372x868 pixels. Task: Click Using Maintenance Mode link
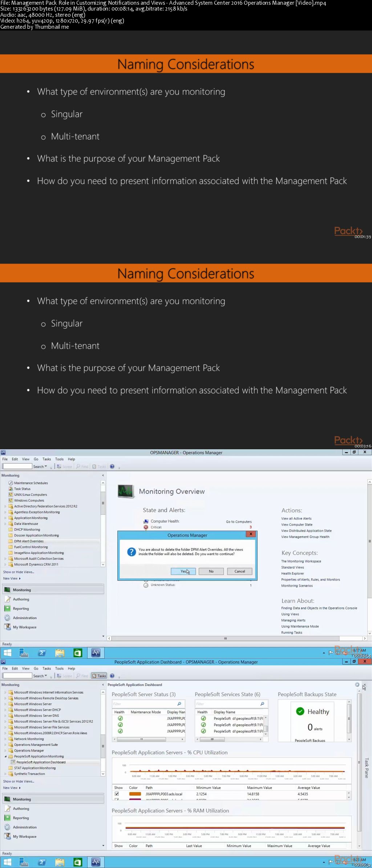coord(300,626)
